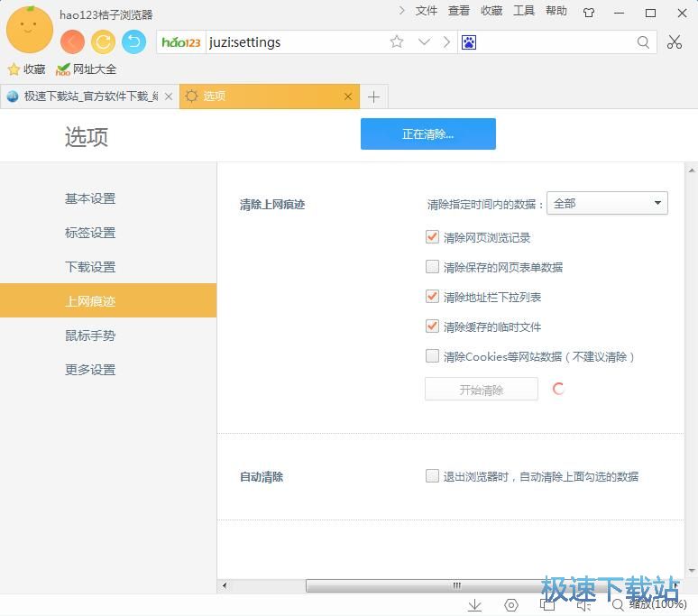The height and width of the screenshot is (616, 698).
Task: Click the scissors screenshot icon
Action: click(675, 42)
